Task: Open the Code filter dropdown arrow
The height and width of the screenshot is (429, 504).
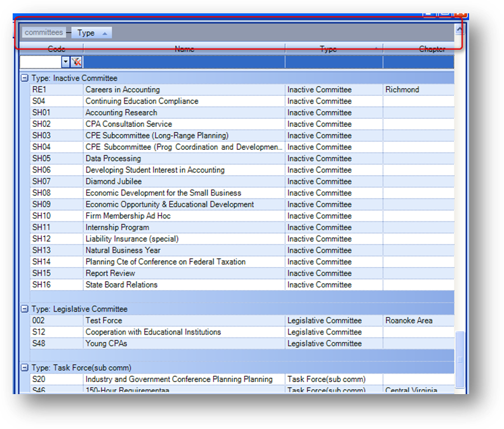Action: [x=65, y=62]
